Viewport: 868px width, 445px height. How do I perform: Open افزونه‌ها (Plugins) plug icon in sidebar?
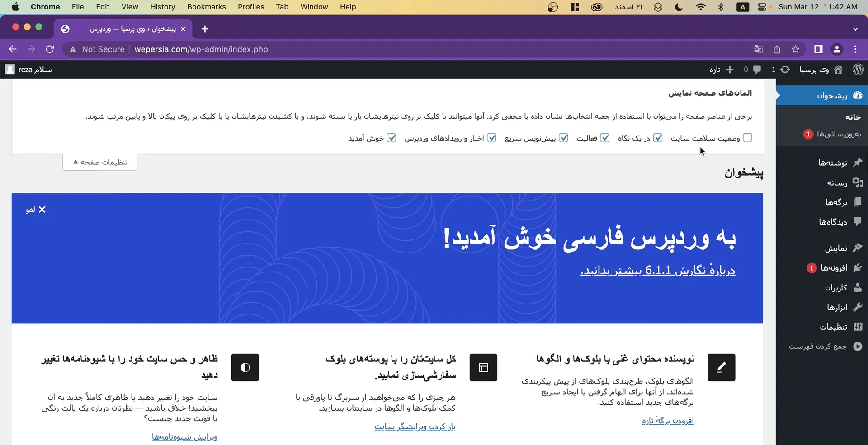point(858,267)
